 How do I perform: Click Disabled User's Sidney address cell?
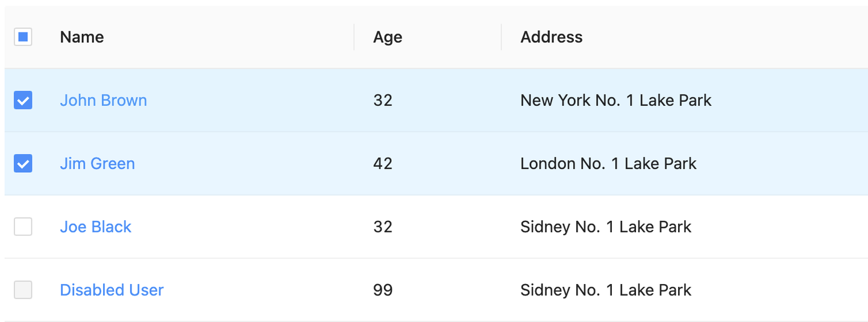606,290
